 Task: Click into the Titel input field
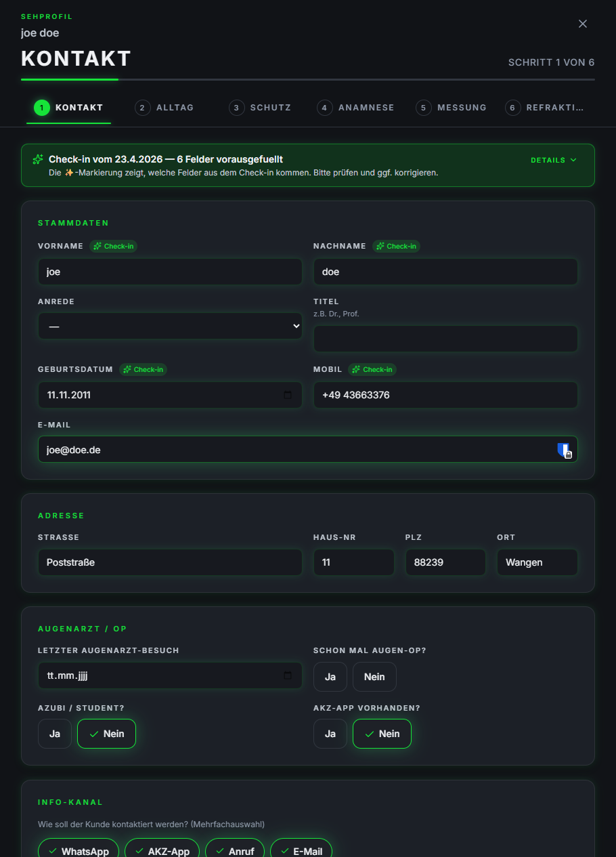point(445,339)
